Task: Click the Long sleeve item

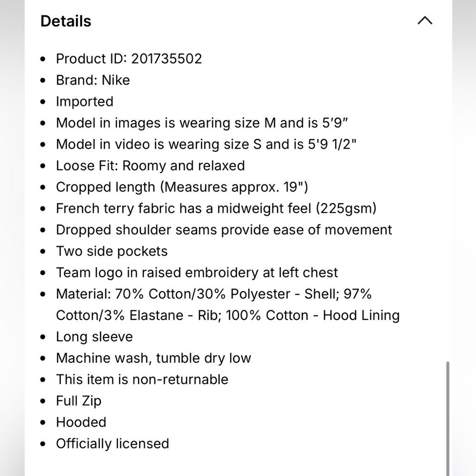Action: [x=94, y=337]
